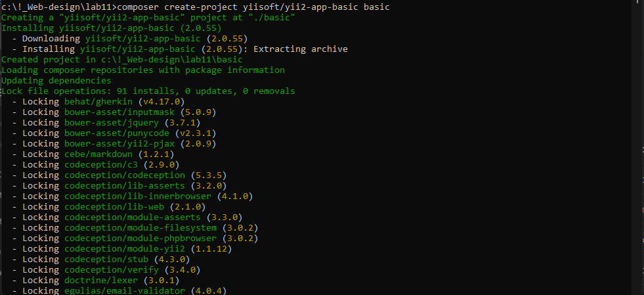Click the '- Downloading yiisoft/yii2-app-basic' line
The width and height of the screenshot is (644, 295).
[x=130, y=39]
